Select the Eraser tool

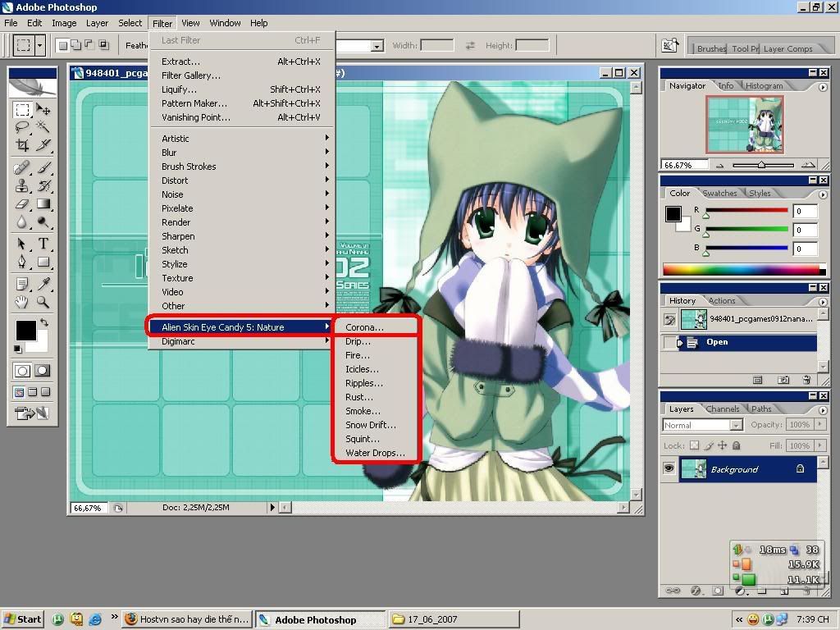[22, 203]
